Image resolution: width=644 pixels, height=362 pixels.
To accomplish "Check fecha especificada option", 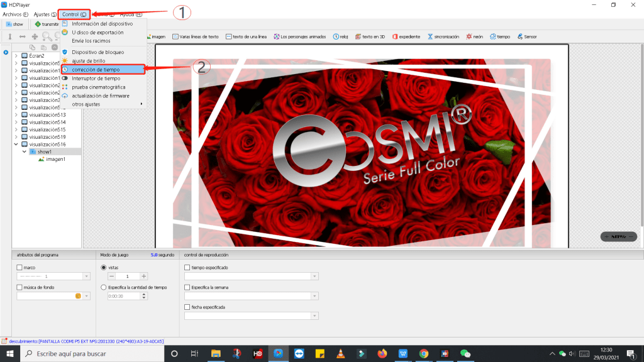I will coord(187,307).
